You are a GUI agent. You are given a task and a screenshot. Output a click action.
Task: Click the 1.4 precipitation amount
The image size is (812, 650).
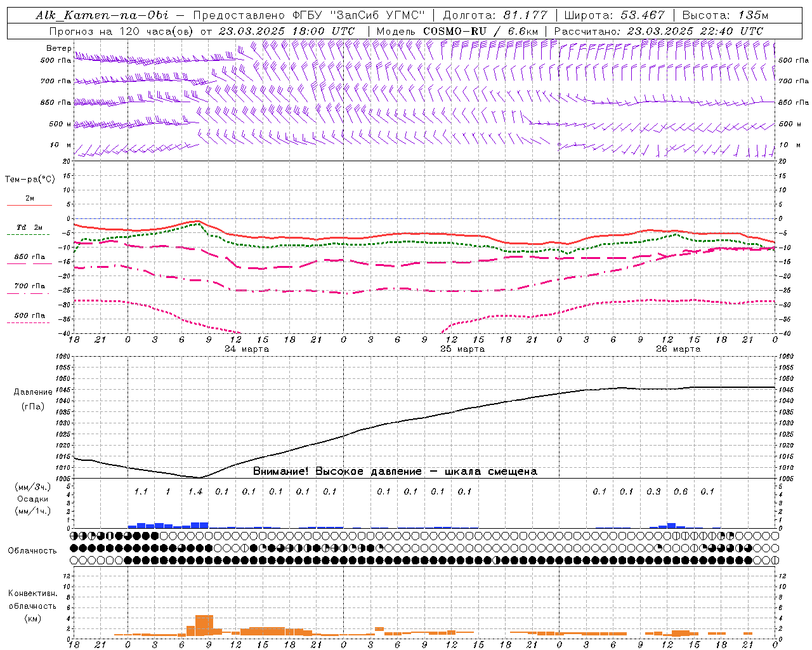click(195, 492)
